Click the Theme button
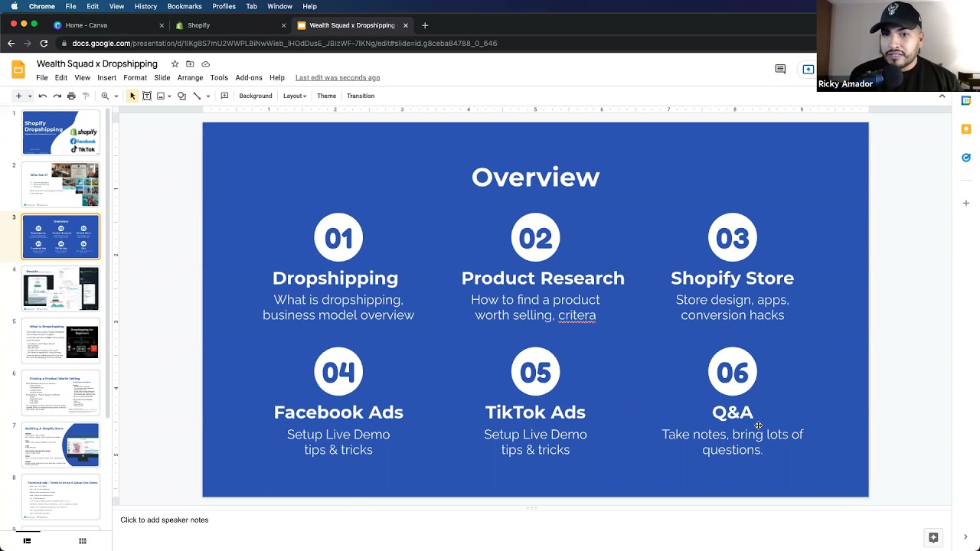This screenshot has height=551, width=980. point(327,96)
